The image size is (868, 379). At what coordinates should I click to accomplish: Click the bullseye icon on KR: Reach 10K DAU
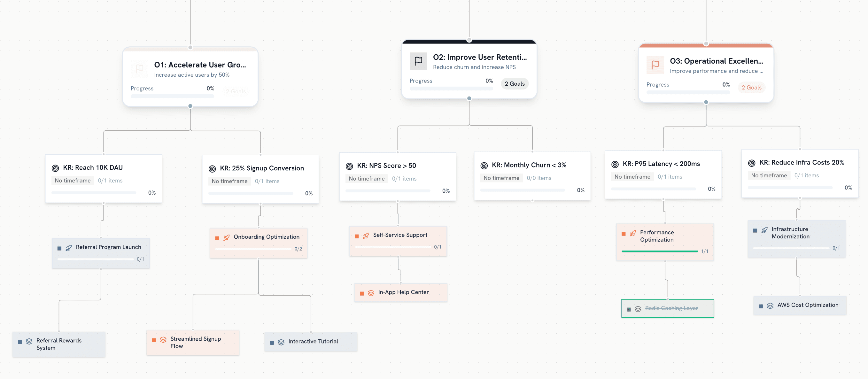pos(56,167)
